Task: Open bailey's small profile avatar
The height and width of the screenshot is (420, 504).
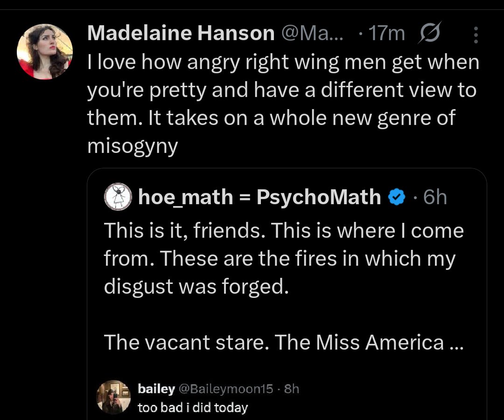Action: 112,398
